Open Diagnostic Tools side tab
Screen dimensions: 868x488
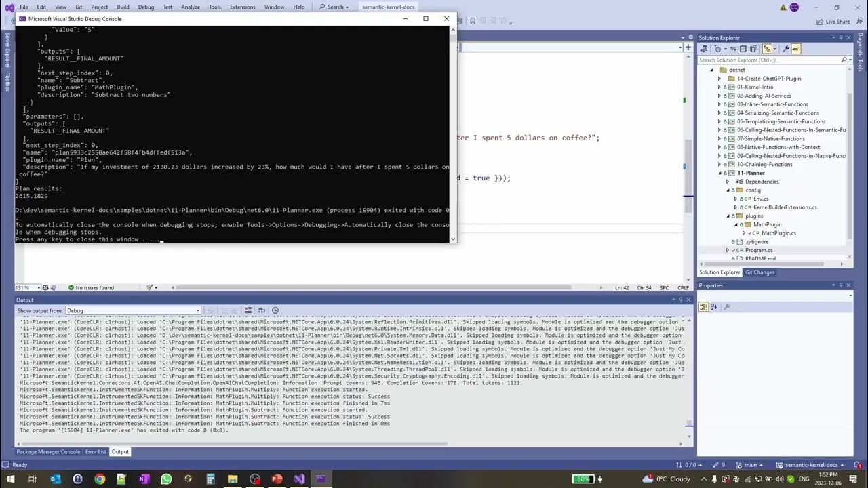click(860, 52)
